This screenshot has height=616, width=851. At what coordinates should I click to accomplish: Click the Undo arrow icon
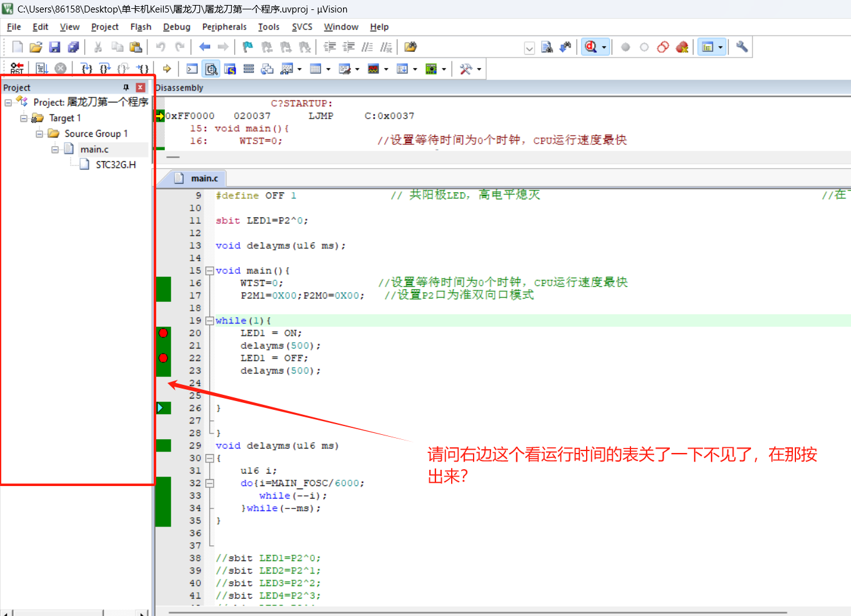161,47
